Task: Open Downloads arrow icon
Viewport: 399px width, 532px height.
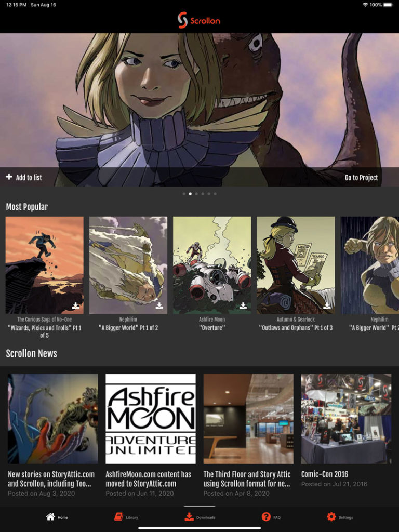Action: click(x=189, y=517)
